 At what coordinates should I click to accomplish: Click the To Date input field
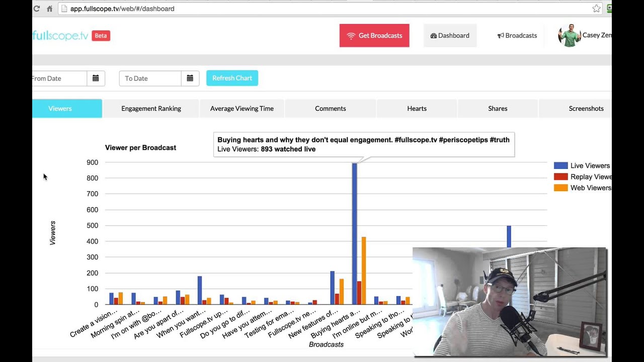point(150,78)
